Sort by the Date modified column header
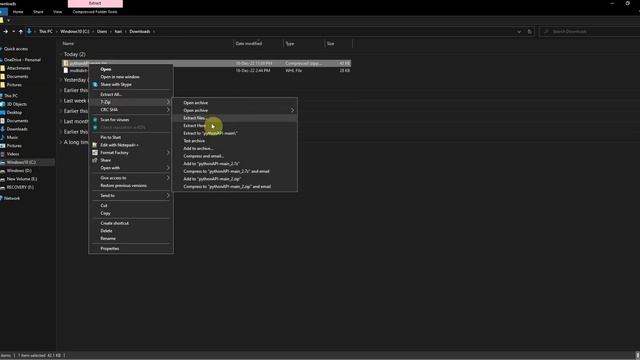 258,44
